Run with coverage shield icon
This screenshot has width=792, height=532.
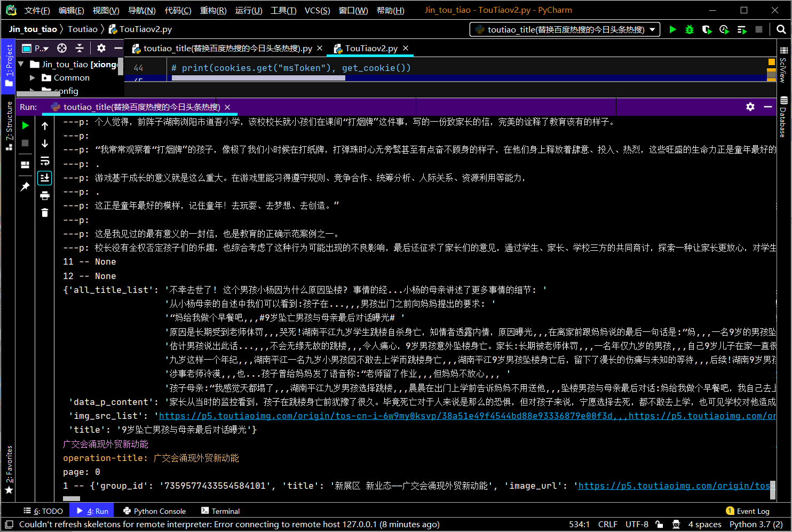[x=707, y=30]
